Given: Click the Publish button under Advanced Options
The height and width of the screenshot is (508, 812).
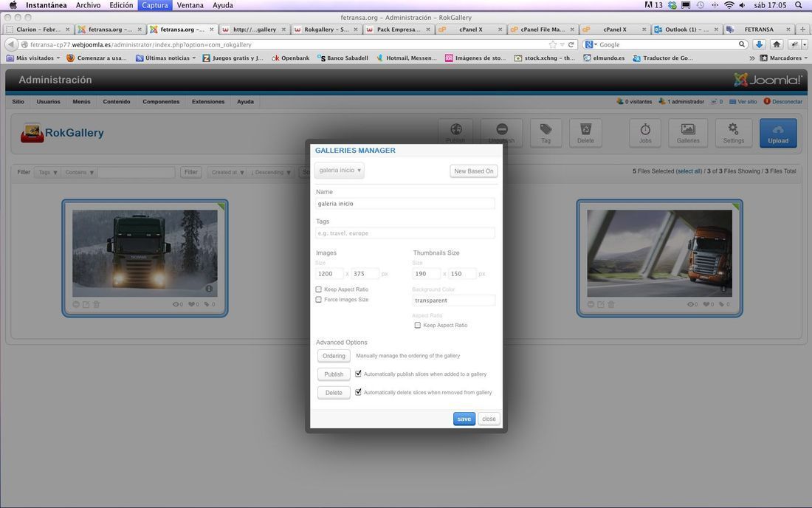Looking at the screenshot, I should [x=334, y=374].
